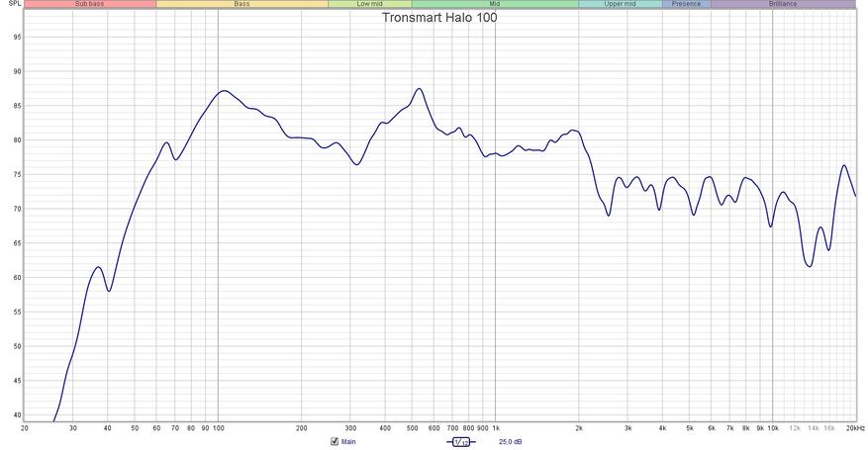Select the Low mid band label
Viewport: 868px width, 450px height.
(370, 4)
